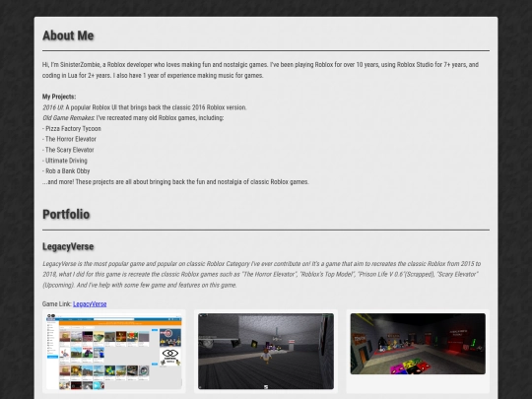Select the About Me heading
532x399 pixels.
click(x=68, y=35)
